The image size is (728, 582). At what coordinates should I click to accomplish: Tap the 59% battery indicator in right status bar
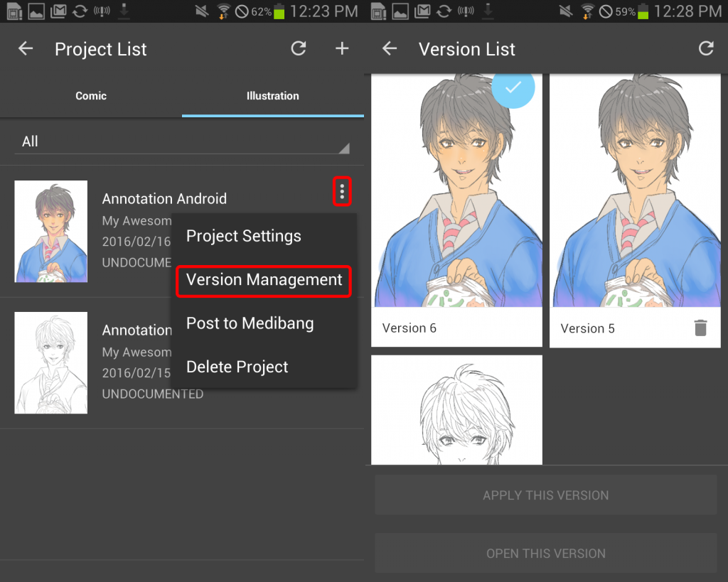click(631, 11)
